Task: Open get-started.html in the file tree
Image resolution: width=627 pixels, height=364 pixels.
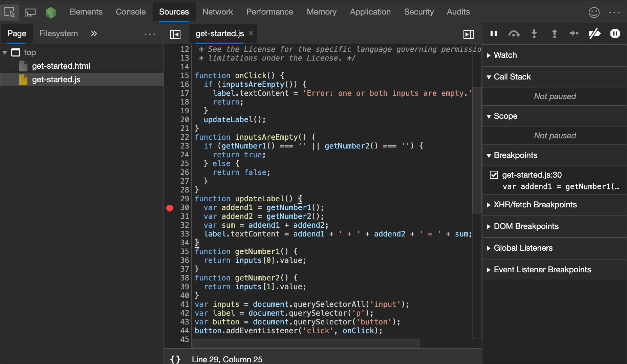Action: 61,66
